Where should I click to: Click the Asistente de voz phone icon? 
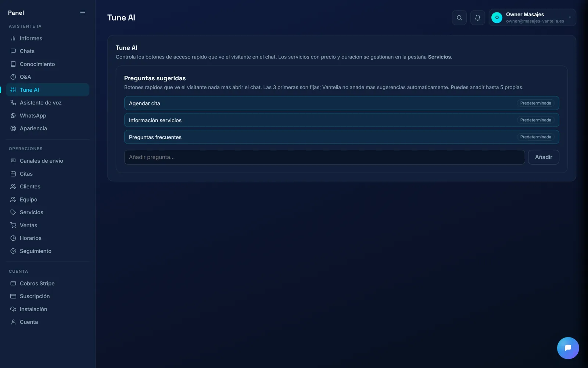tap(13, 103)
